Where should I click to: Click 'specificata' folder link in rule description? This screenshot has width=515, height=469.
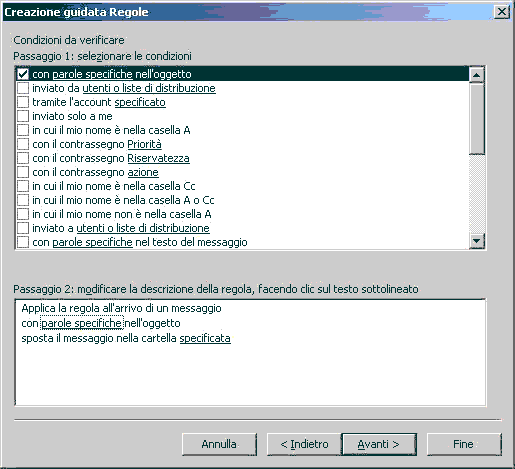pos(205,338)
